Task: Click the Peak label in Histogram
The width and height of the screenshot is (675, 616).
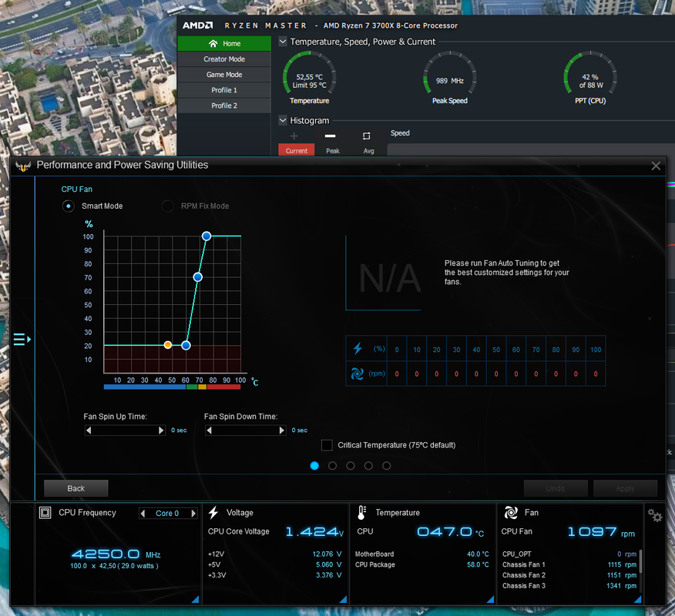Action: 333,151
